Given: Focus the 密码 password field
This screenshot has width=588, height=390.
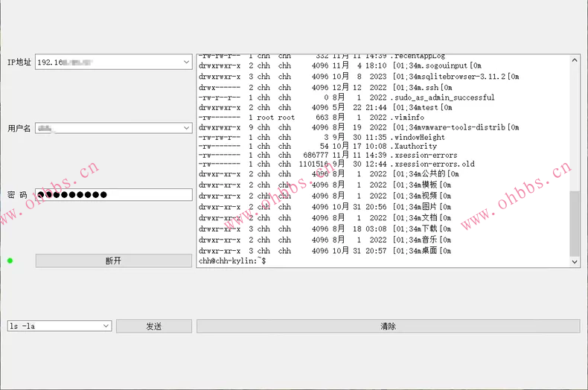Looking at the screenshot, I should coord(113,194).
